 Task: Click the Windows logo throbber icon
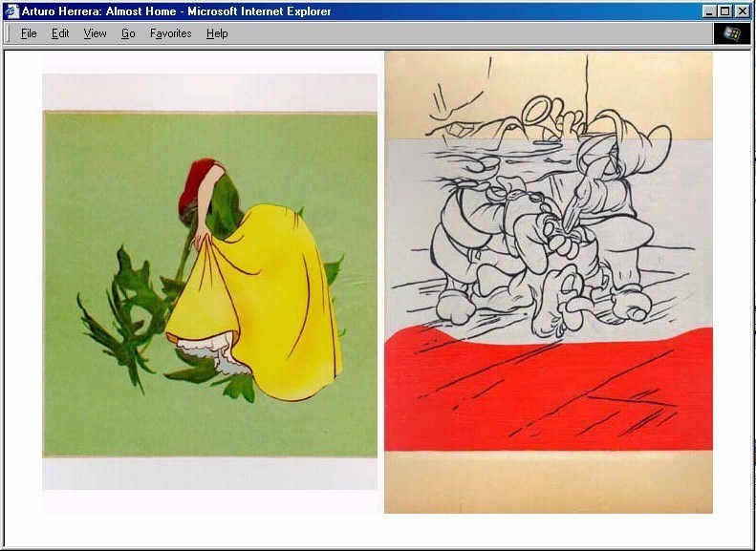(731, 33)
